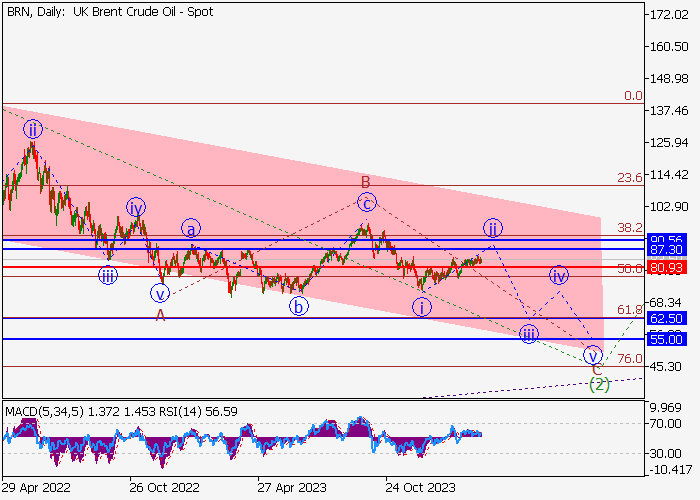This screenshot has width=700, height=500.
Task: Select circled wave iii label below the 2022 decline
Action: pyautogui.click(x=108, y=275)
